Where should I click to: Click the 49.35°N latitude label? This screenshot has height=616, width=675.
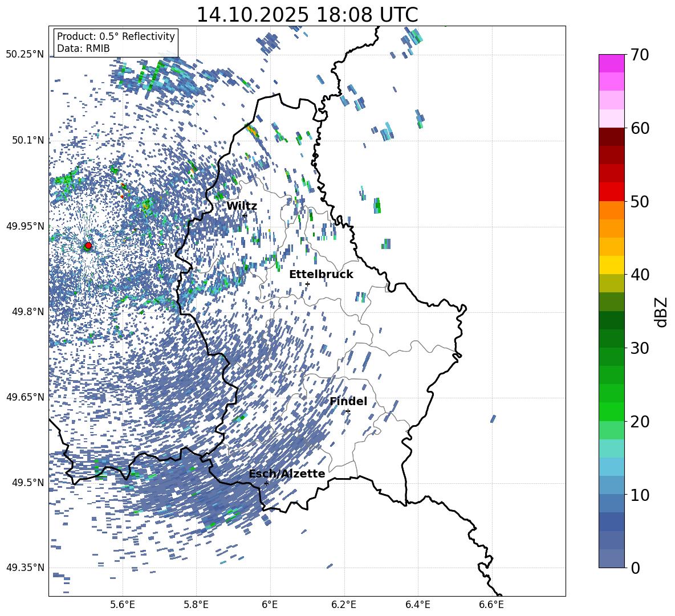pos(25,568)
